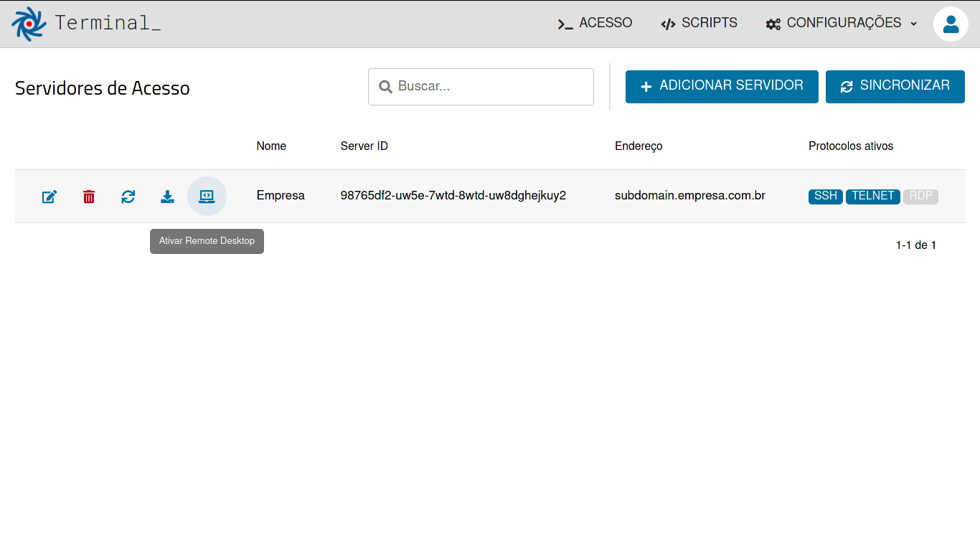Click ADICIONAR SERVIDOR button
This screenshot has width=980, height=551.
pyautogui.click(x=722, y=86)
